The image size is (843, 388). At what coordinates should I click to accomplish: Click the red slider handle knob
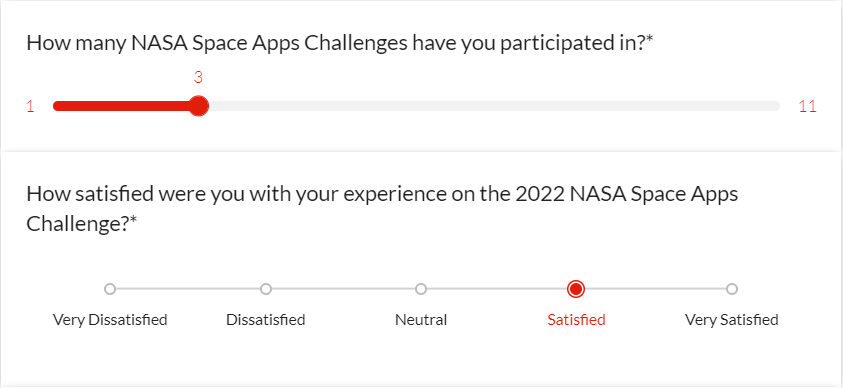[199, 106]
